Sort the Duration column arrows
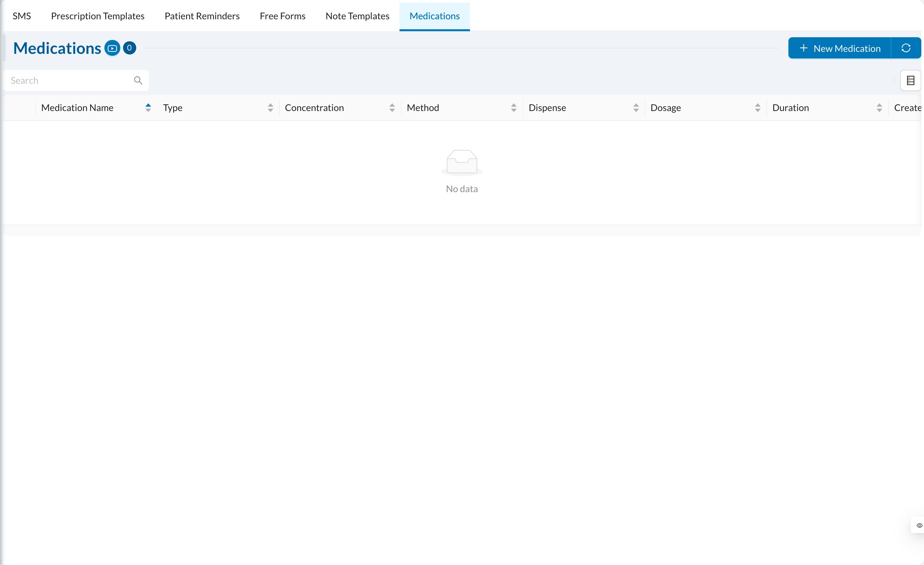Image resolution: width=924 pixels, height=565 pixels. (879, 108)
